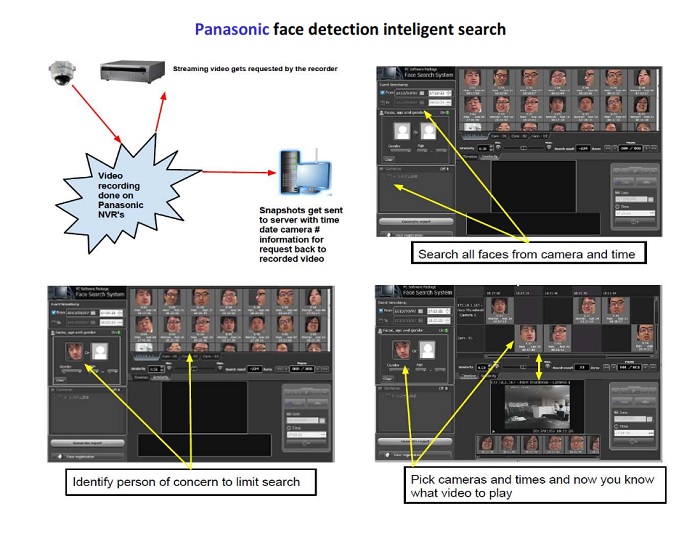Toggle Faces, age and gender On switch top-right
This screenshot has height=541, width=700.
point(445,112)
